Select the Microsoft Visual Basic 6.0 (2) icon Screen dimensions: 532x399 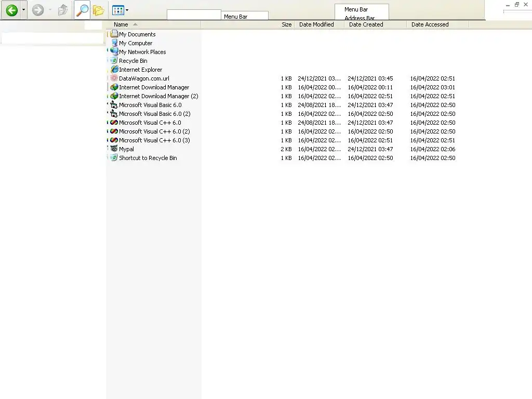coord(114,113)
